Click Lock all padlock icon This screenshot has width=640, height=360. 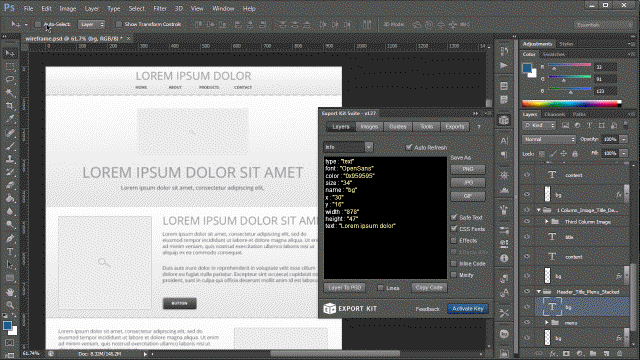tap(575, 154)
